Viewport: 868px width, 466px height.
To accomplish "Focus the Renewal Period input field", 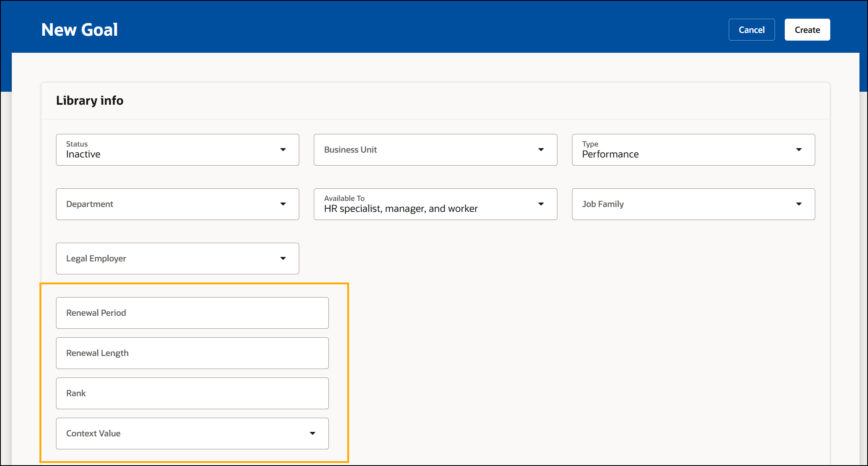I will (x=192, y=313).
